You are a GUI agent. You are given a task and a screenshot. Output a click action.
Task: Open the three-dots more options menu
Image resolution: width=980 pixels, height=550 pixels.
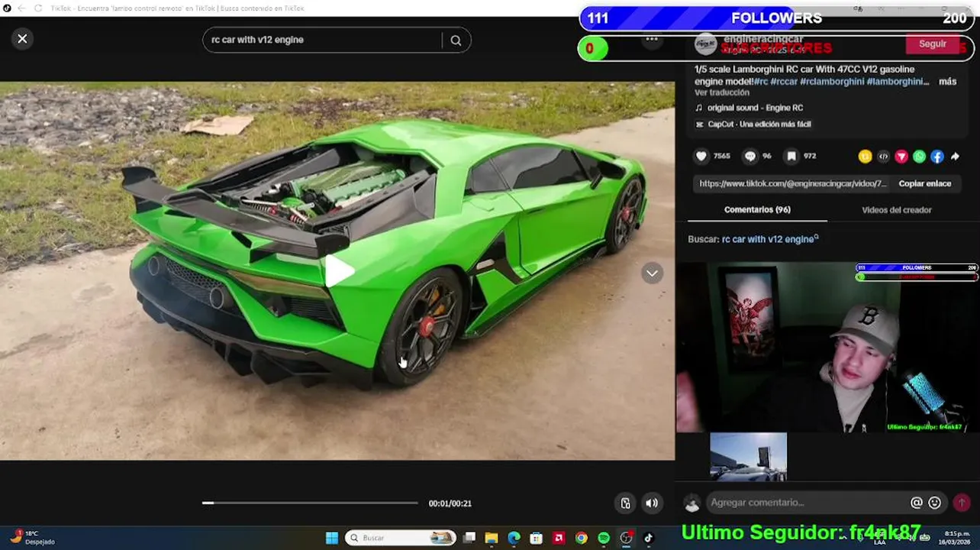click(x=652, y=39)
